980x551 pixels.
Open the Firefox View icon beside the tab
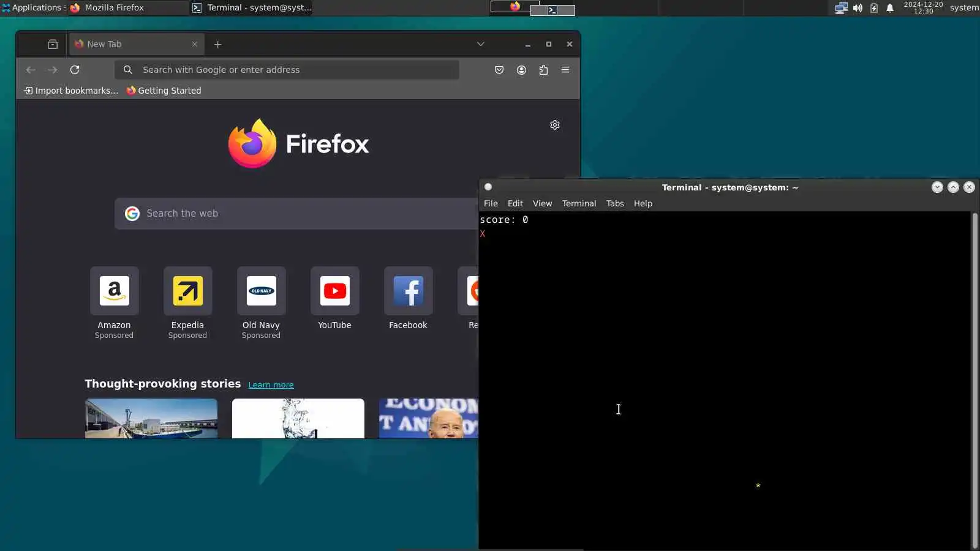click(53, 44)
